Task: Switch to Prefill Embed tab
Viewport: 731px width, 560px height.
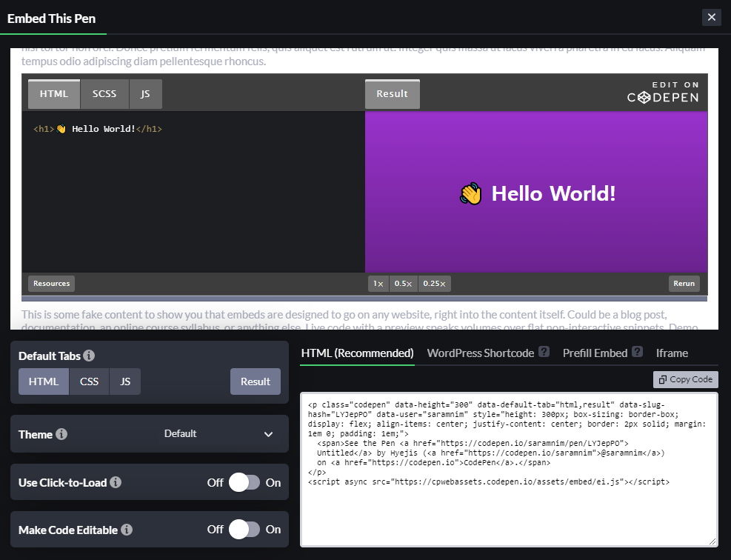Action: pyautogui.click(x=595, y=353)
